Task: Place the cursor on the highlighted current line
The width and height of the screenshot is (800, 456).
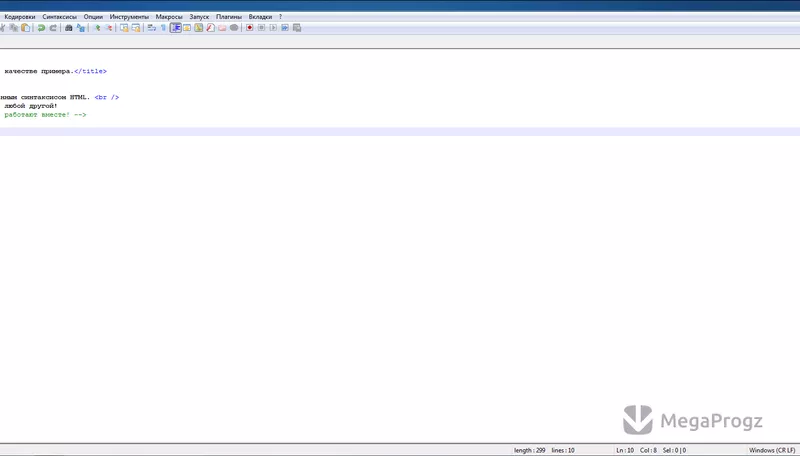Action: [400, 132]
